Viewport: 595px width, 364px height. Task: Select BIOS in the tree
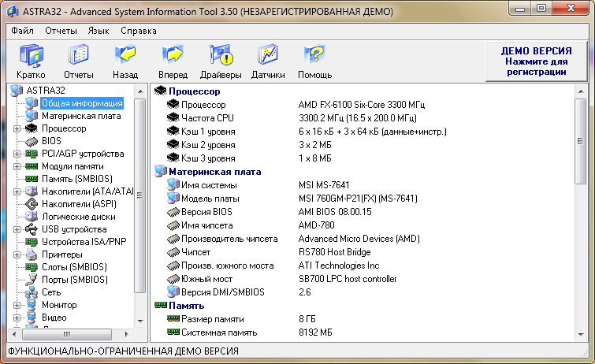click(x=51, y=141)
